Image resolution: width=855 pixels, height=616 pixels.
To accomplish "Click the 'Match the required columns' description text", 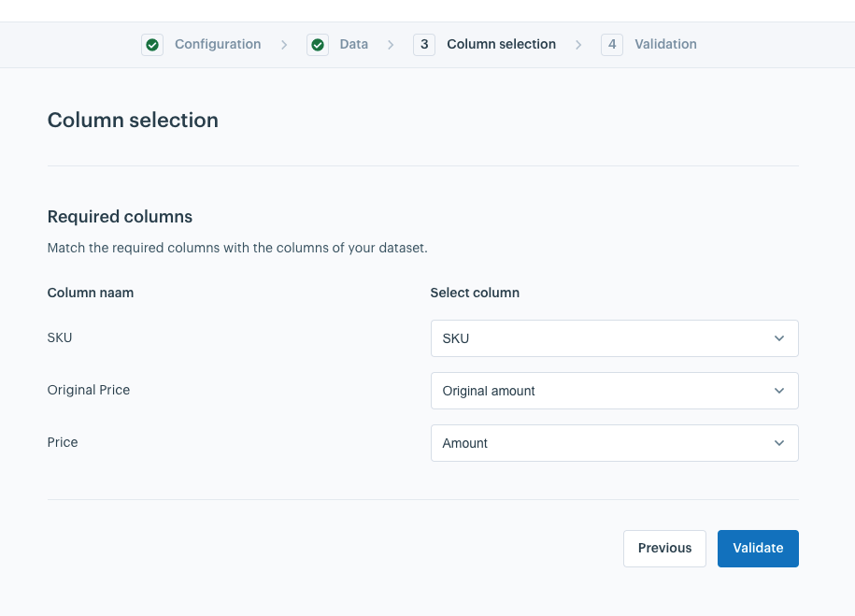I will click(237, 249).
